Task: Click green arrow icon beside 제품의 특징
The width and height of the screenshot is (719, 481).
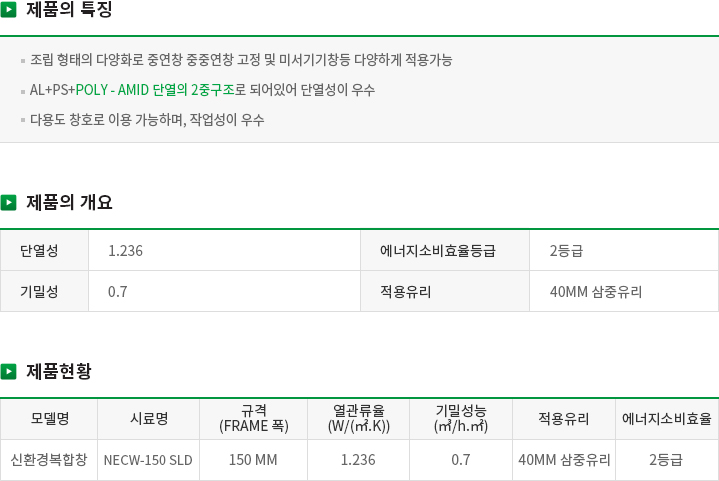Action: [8, 10]
